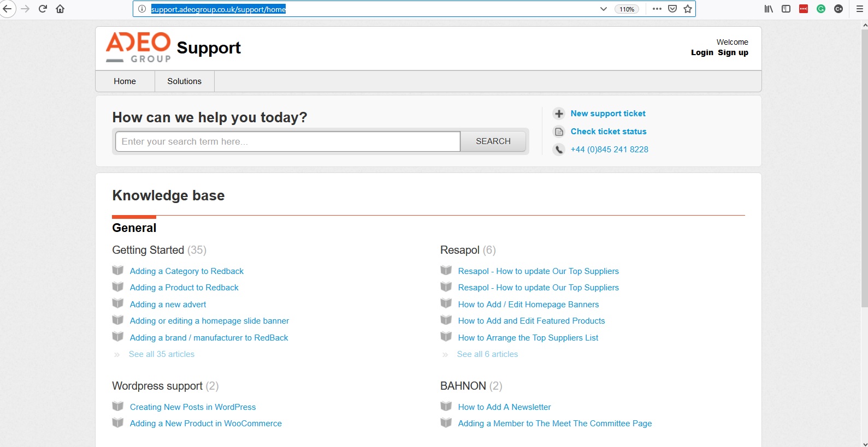This screenshot has height=447, width=868.
Task: Open Adding or editing a homepage slide banner
Action: [x=209, y=321]
